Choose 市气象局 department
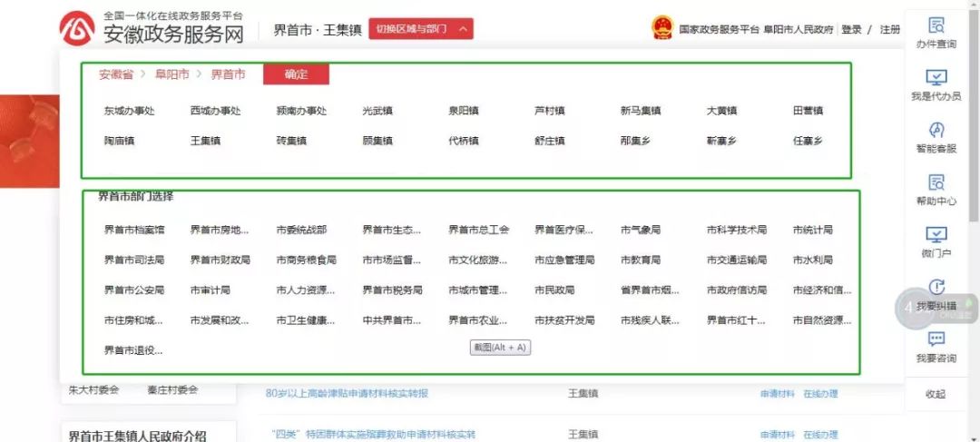 (x=641, y=230)
